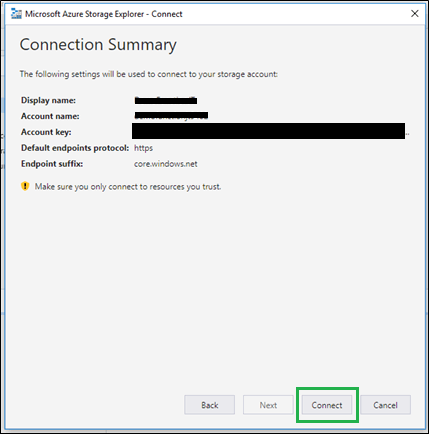Close the Connect dialog with the X

(415, 14)
